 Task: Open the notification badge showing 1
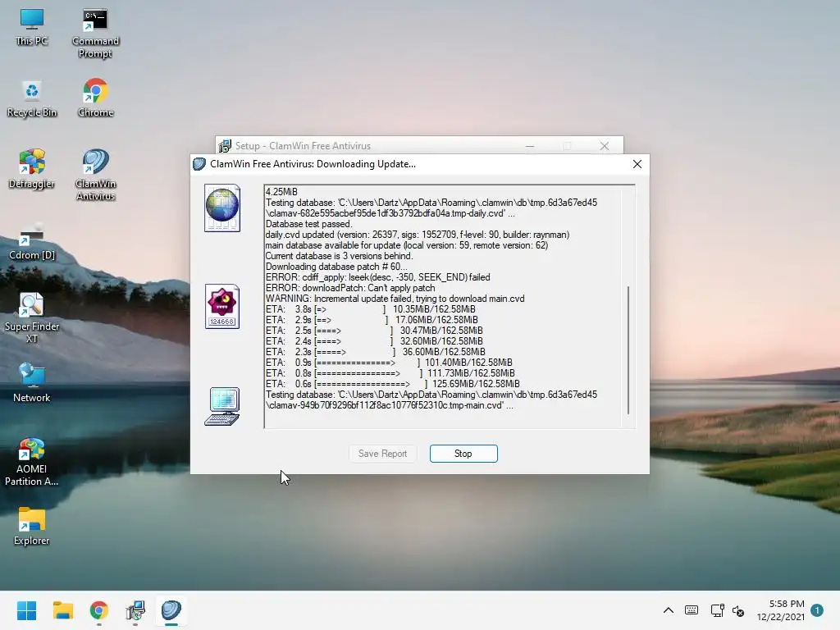click(x=817, y=610)
